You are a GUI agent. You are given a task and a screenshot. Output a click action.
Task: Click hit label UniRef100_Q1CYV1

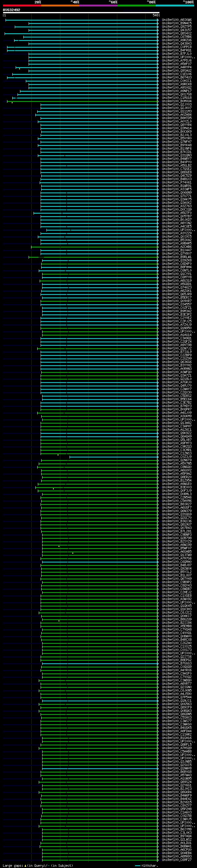tap(177, 274)
